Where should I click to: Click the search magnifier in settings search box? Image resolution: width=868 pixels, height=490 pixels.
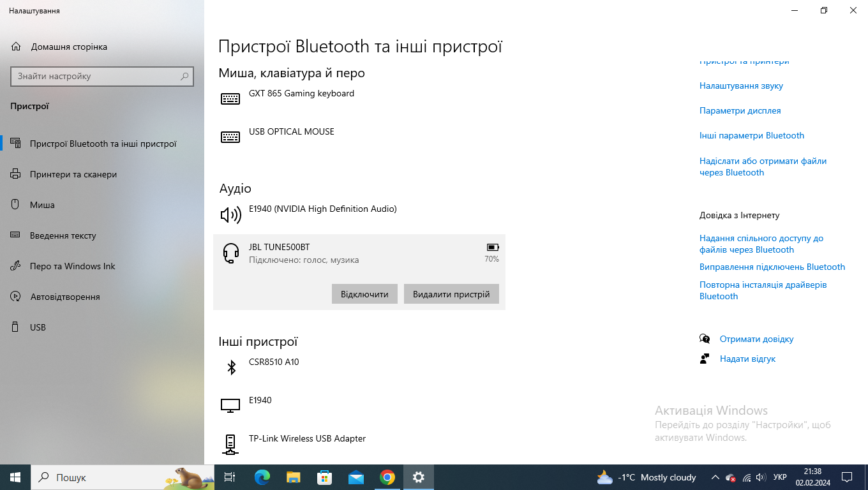[x=184, y=77]
